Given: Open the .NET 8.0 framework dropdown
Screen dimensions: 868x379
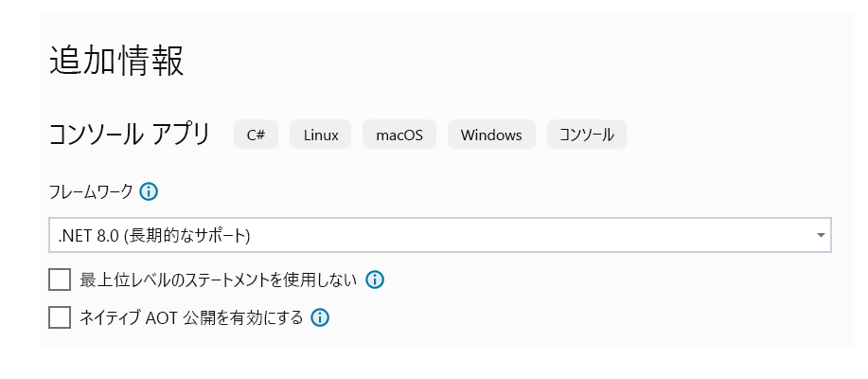Looking at the screenshot, I should click(x=440, y=235).
